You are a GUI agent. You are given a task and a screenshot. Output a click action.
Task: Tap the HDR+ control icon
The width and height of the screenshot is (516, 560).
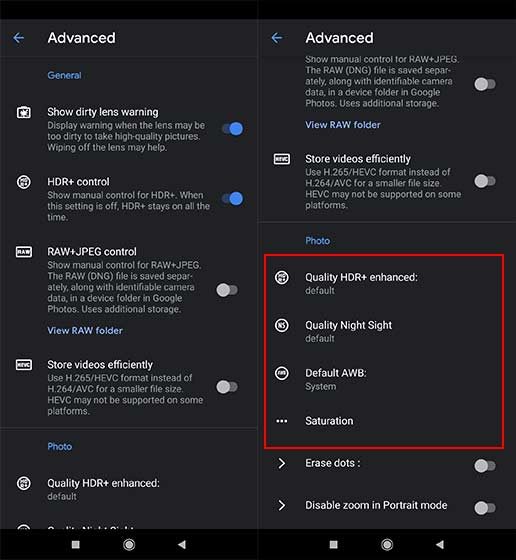pos(24,182)
